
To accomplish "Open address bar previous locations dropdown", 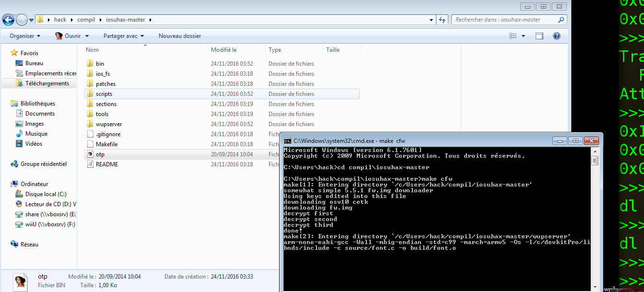I will click(x=432, y=20).
